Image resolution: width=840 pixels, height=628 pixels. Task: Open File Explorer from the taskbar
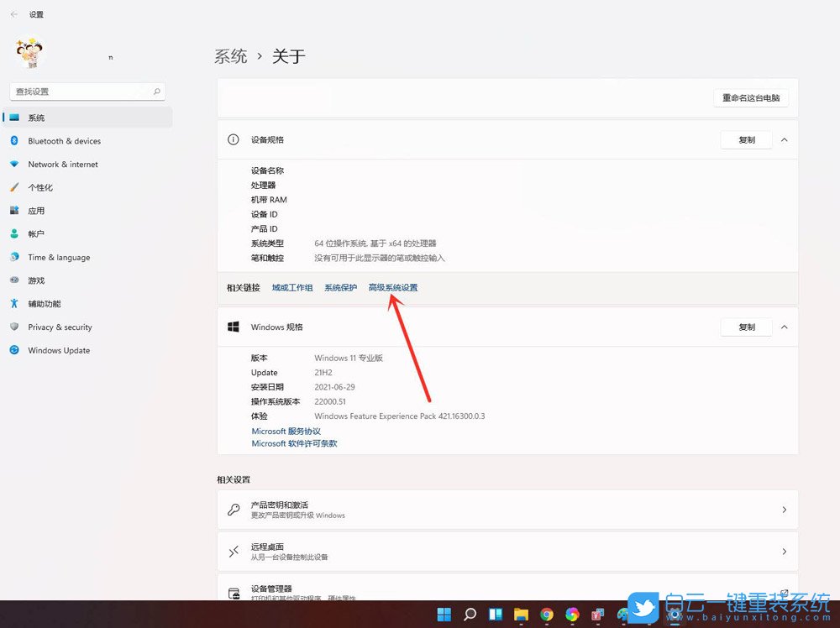pos(521,614)
